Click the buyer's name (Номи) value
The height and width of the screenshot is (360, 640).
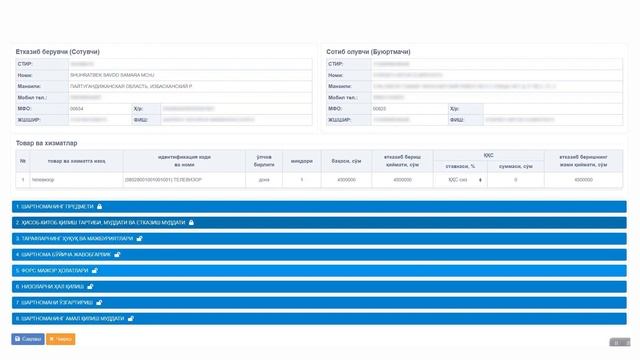(x=408, y=75)
